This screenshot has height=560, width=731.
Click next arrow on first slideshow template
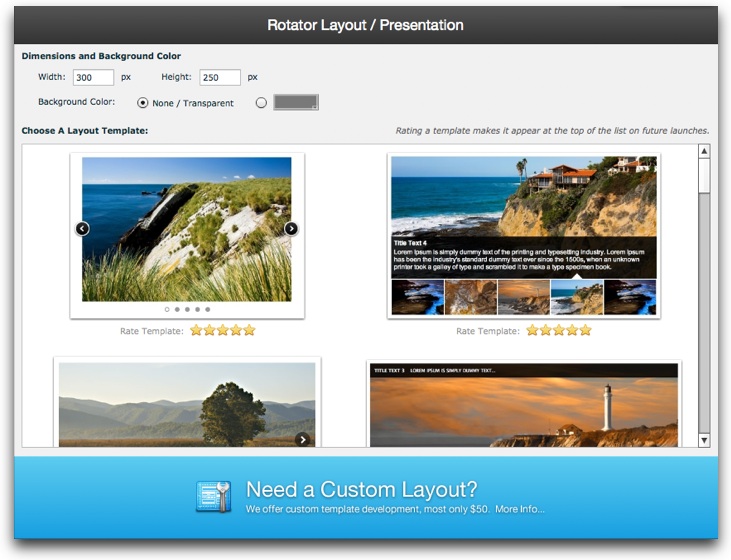pos(291,229)
